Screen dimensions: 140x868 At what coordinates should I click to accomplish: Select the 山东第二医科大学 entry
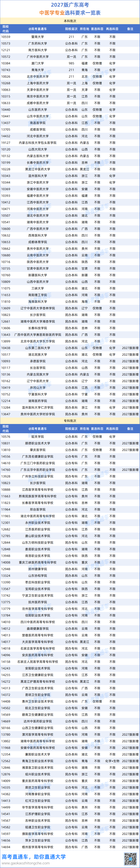[x=38, y=348]
